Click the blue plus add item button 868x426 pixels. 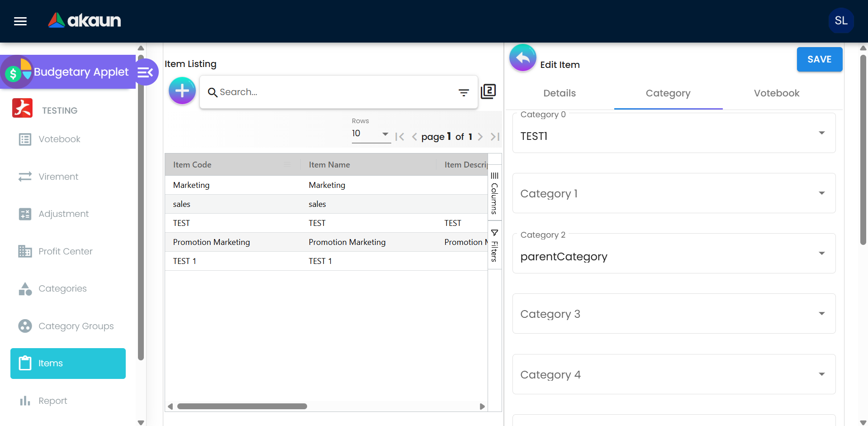tap(182, 91)
